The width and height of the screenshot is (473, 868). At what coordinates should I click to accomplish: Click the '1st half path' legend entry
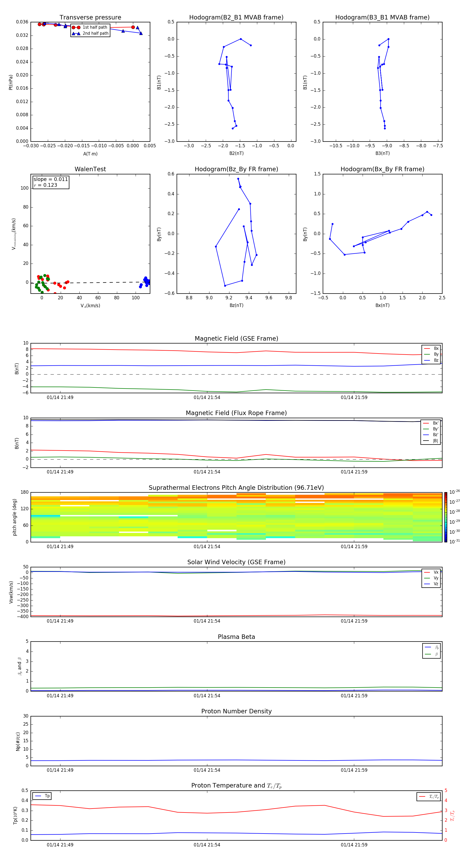tap(90, 27)
